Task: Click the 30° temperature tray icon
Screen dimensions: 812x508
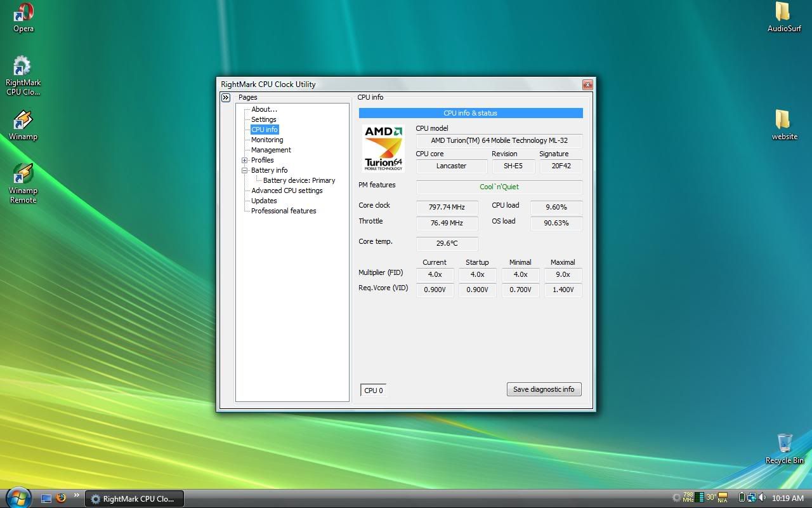Action: [711, 498]
